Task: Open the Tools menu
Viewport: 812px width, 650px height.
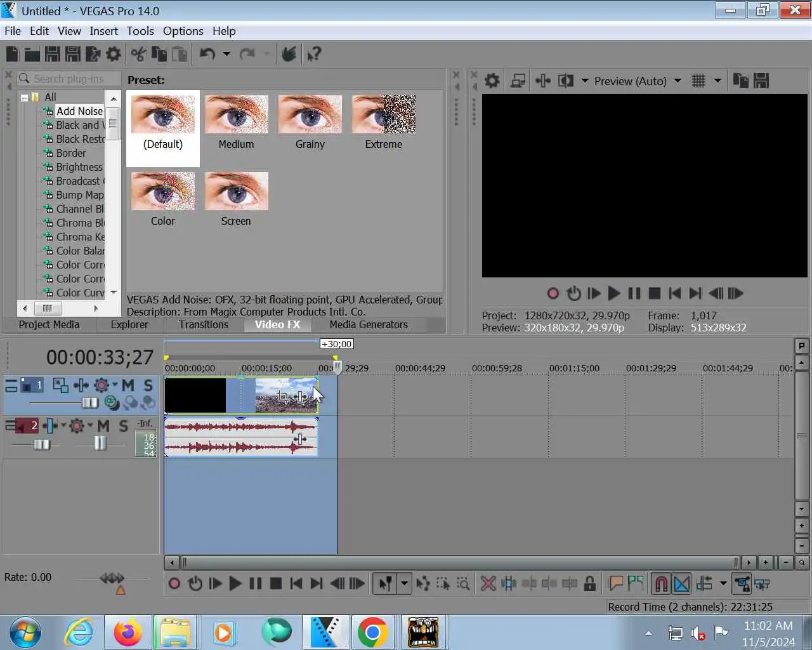Action: click(140, 30)
